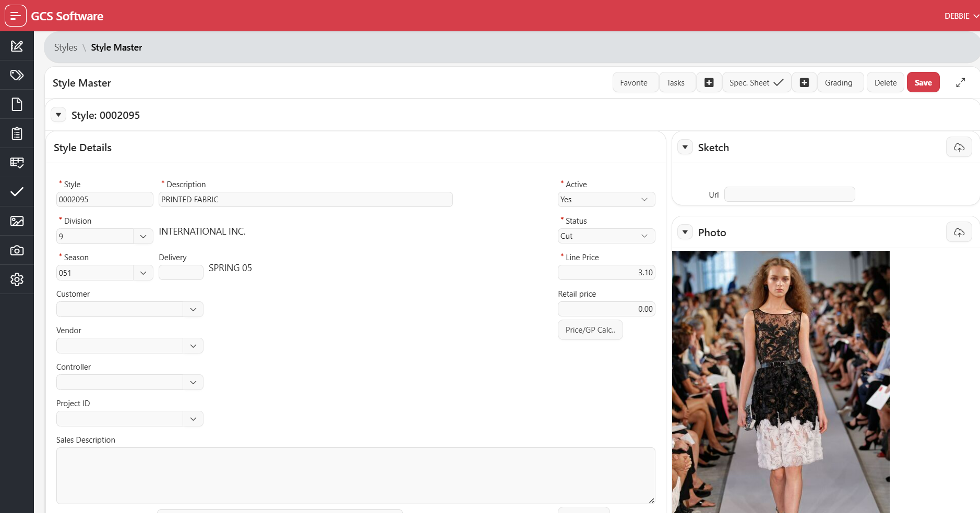Upload a sketch with the cloud icon

[959, 148]
